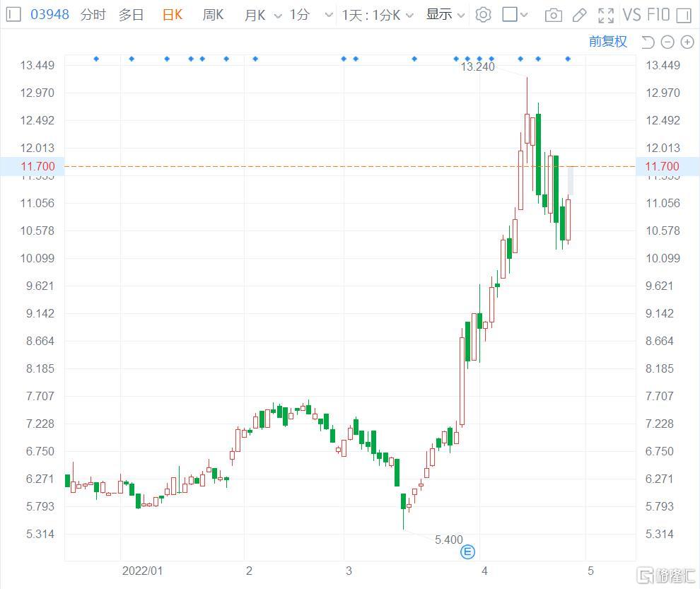
Task: Toggle the left sidebar panel icon
Action: pos(13,15)
